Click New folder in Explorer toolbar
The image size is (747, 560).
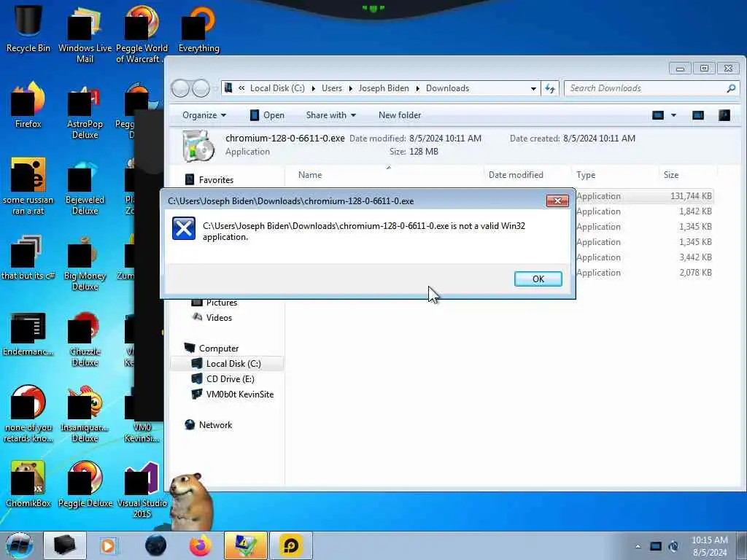coord(400,115)
